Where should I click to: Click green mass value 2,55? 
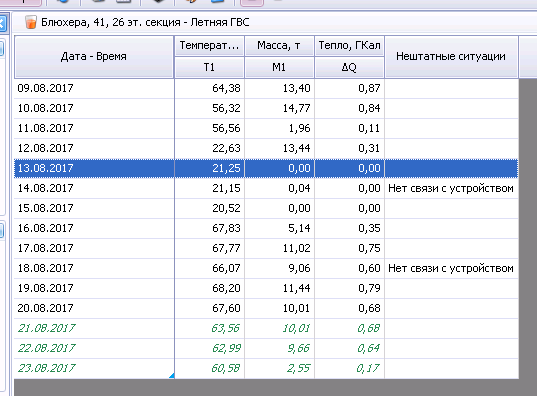pos(299,368)
